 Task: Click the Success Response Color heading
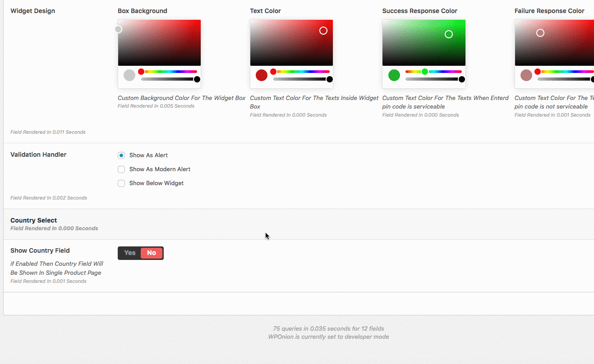point(420,11)
